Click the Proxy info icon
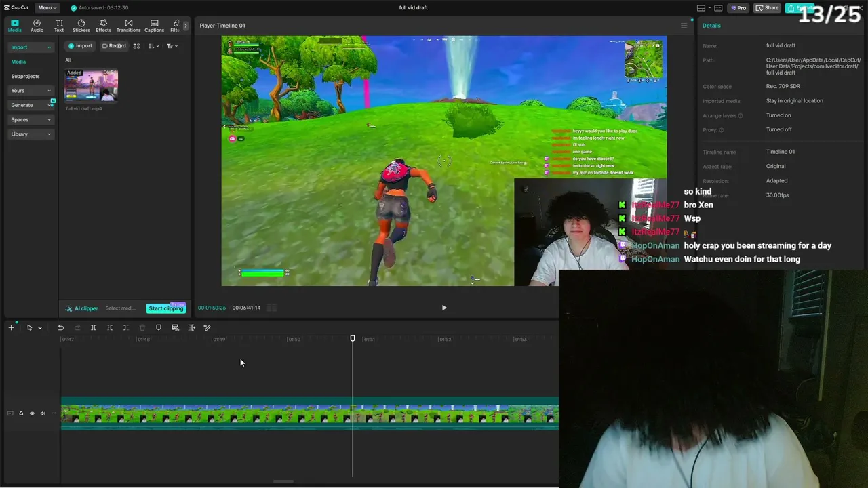868x488 pixels. click(x=722, y=130)
